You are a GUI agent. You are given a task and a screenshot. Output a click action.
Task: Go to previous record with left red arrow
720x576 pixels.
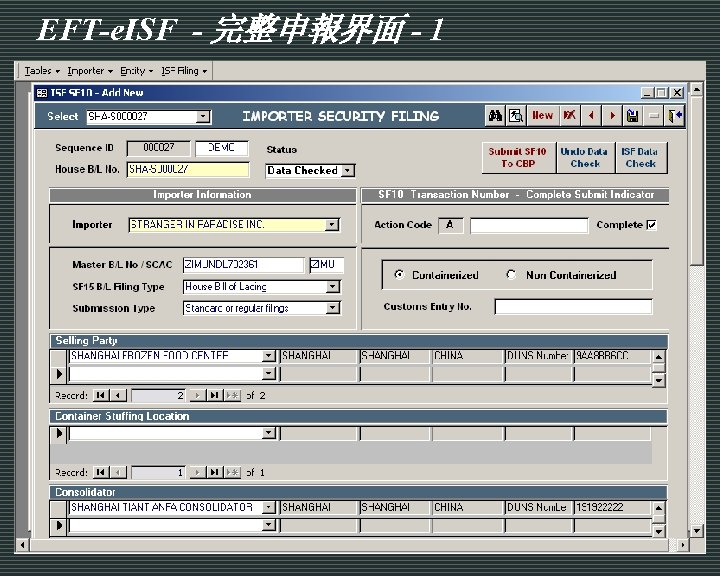click(x=591, y=116)
